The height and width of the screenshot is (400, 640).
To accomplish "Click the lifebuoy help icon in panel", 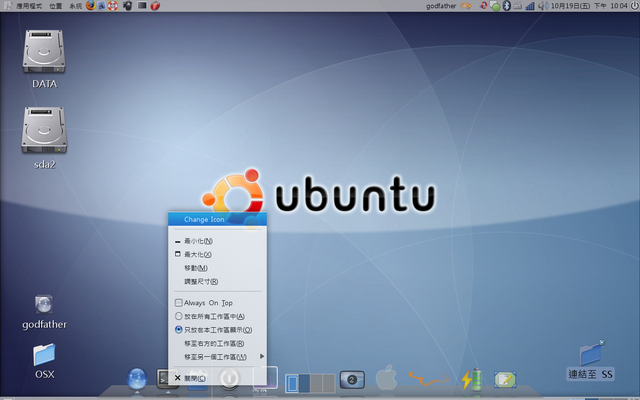I will [x=113, y=6].
